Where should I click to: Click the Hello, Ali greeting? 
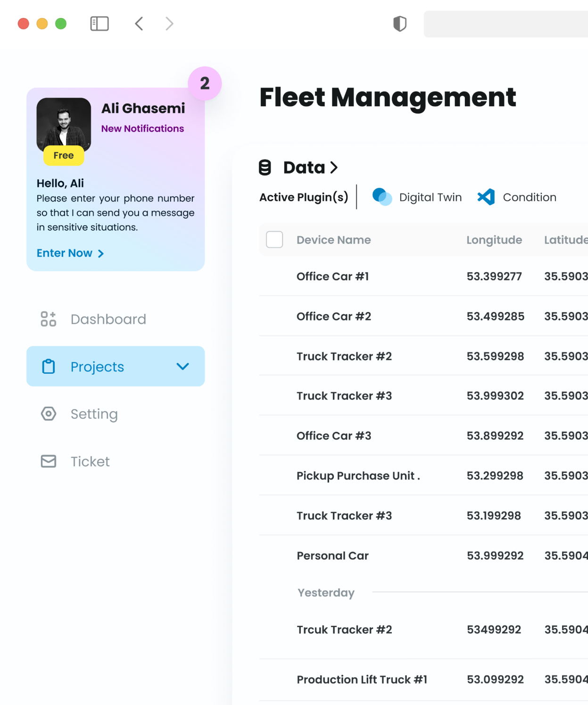coord(60,183)
